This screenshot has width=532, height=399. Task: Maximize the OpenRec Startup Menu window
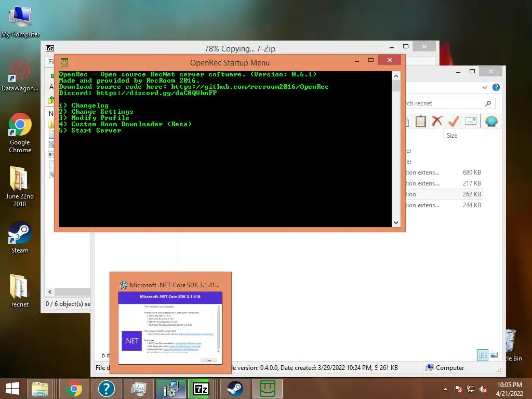click(x=371, y=60)
